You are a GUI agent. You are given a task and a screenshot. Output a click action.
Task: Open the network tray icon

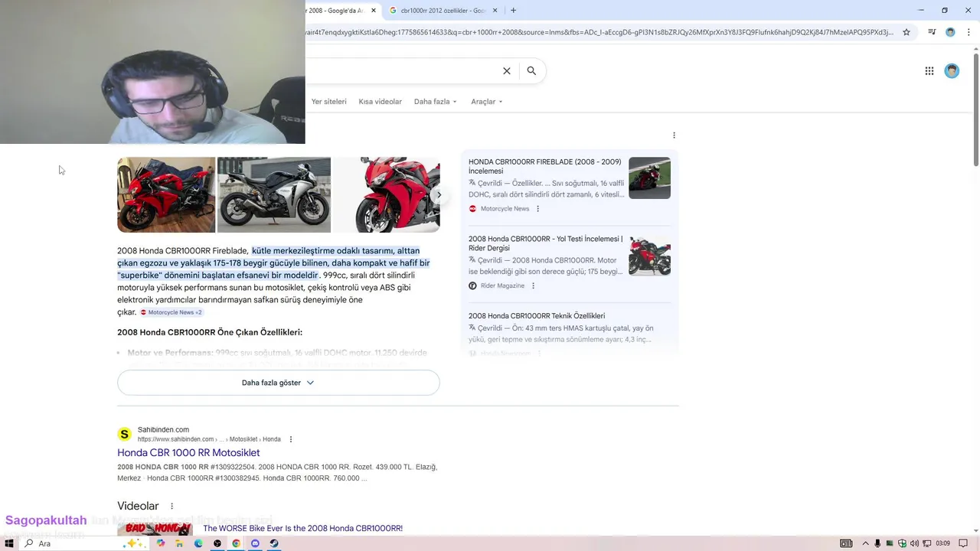coord(926,543)
